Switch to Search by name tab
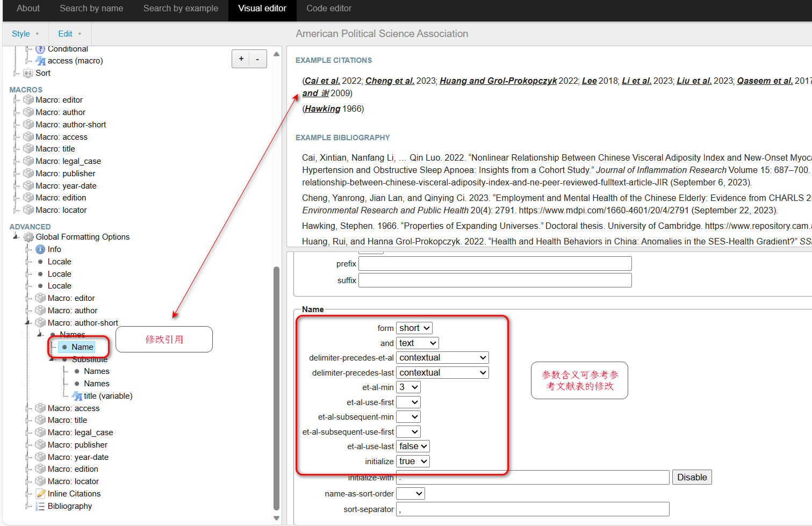Screen dimensions: 812x526 pos(91,9)
